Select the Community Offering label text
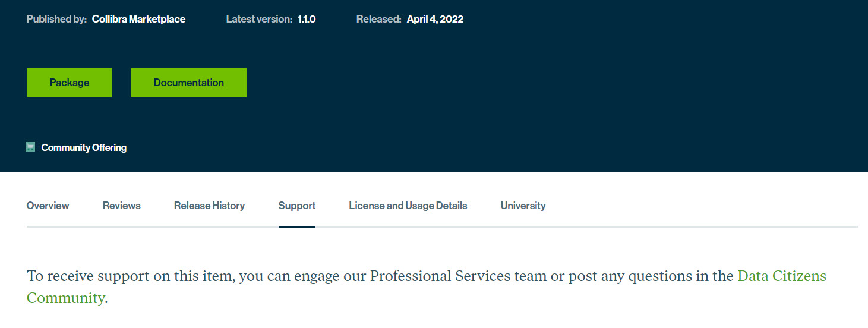 [x=84, y=147]
